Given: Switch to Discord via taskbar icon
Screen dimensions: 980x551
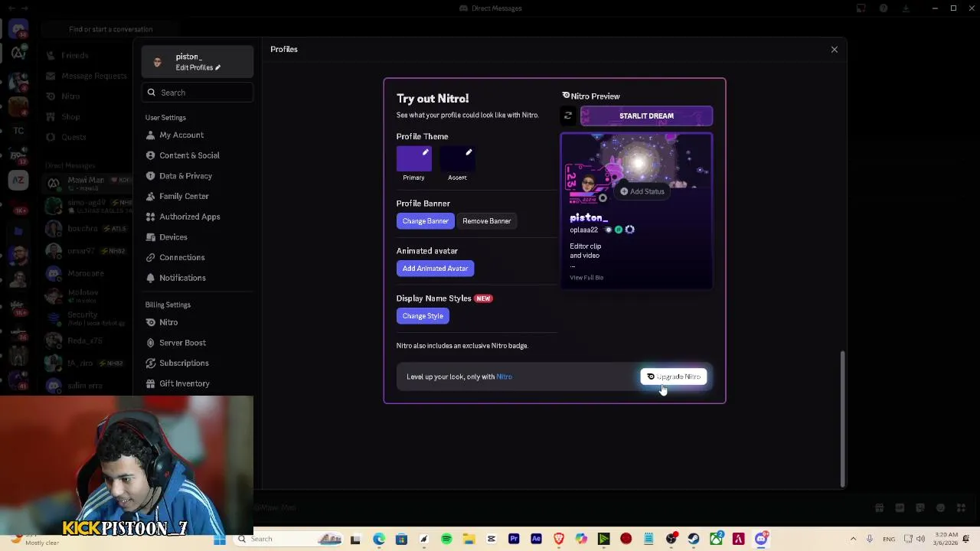Looking at the screenshot, I should pyautogui.click(x=761, y=539).
